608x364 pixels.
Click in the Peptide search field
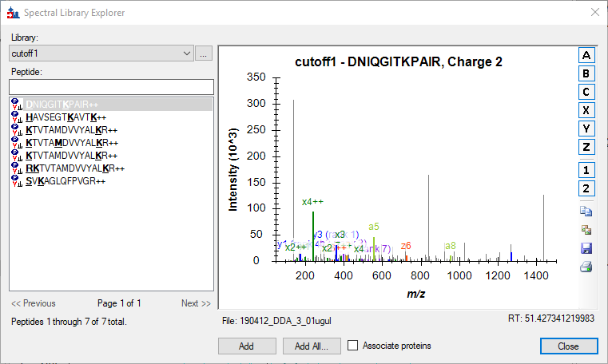coord(111,86)
